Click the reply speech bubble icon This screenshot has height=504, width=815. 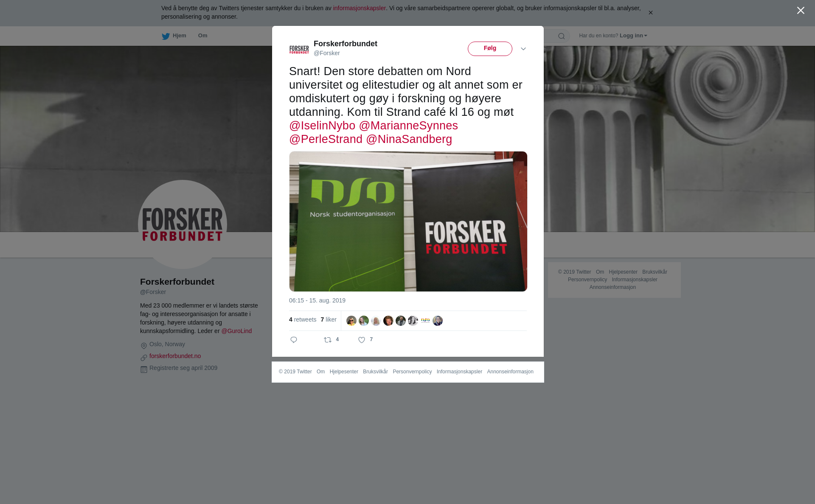[294, 340]
